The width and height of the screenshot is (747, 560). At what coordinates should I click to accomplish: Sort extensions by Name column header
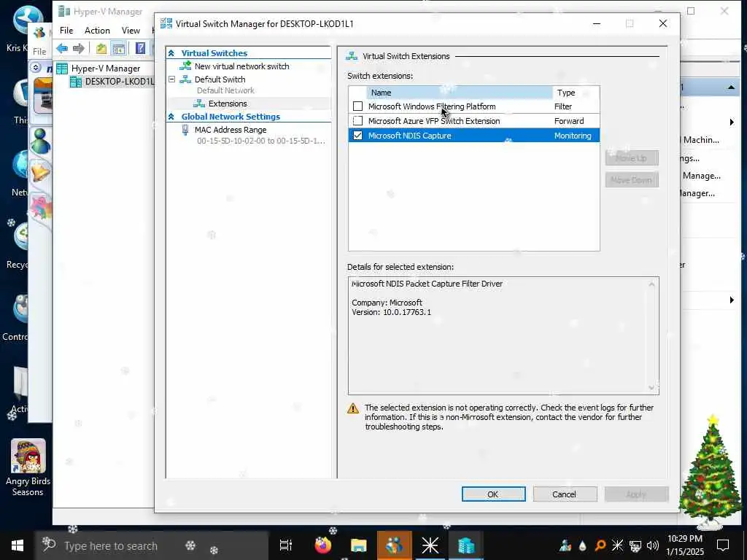(460, 93)
